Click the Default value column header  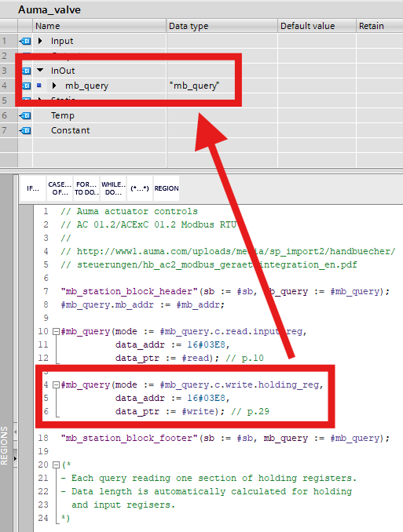(x=317, y=26)
